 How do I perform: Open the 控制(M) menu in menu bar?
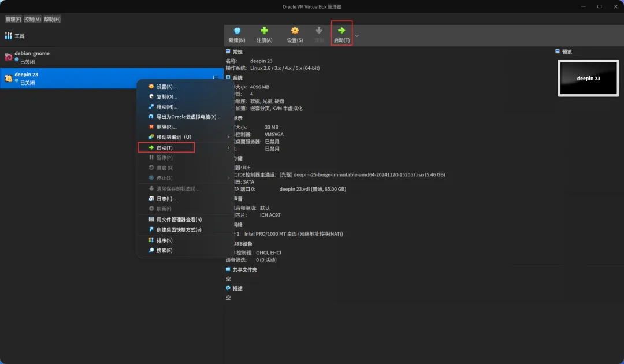[x=32, y=19]
